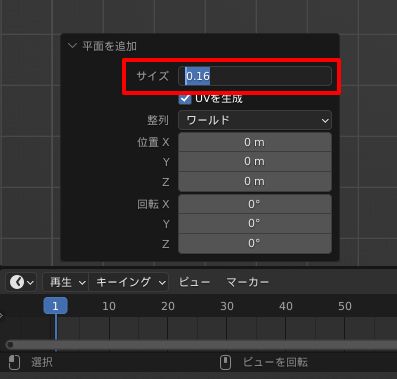
Task: Click the 位置 Z field showing 0 m
Action: [255, 181]
